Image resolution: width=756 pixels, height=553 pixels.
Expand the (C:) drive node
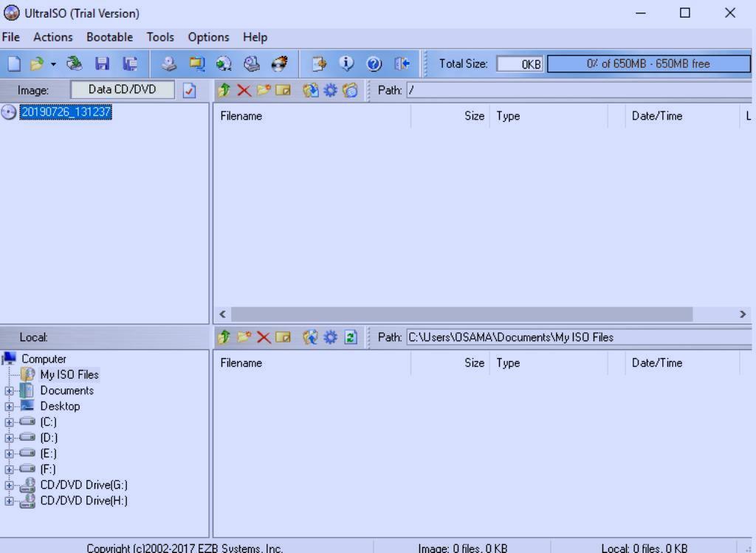(9, 422)
